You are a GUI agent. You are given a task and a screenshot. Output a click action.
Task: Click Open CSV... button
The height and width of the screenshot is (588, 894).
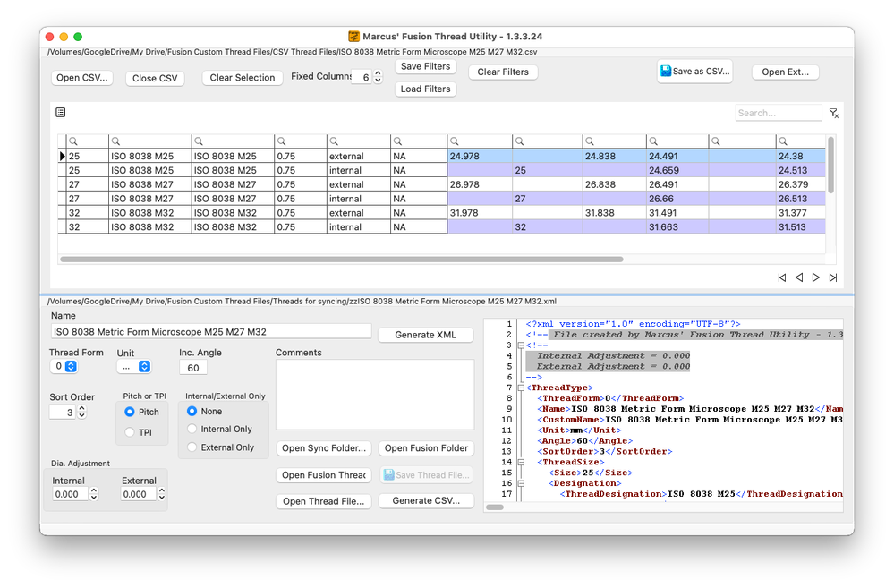coord(82,78)
